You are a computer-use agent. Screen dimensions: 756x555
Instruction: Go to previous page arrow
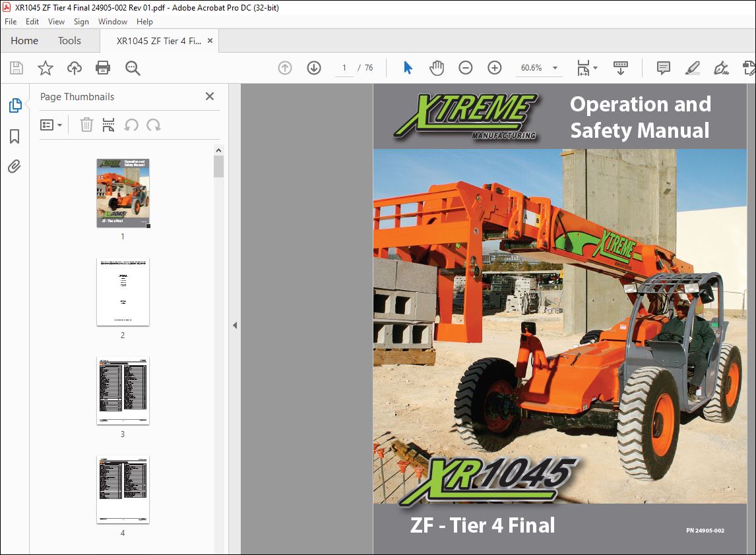[x=285, y=68]
